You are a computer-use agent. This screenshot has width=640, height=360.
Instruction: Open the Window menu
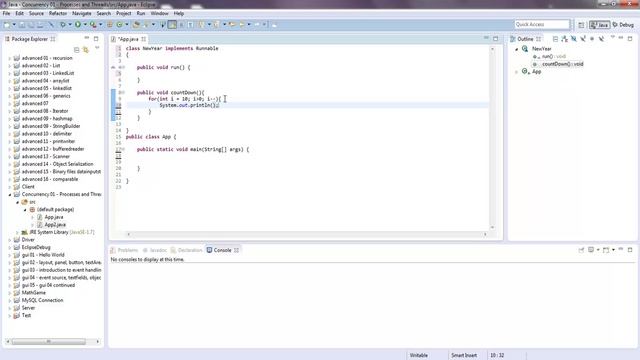pyautogui.click(x=160, y=13)
